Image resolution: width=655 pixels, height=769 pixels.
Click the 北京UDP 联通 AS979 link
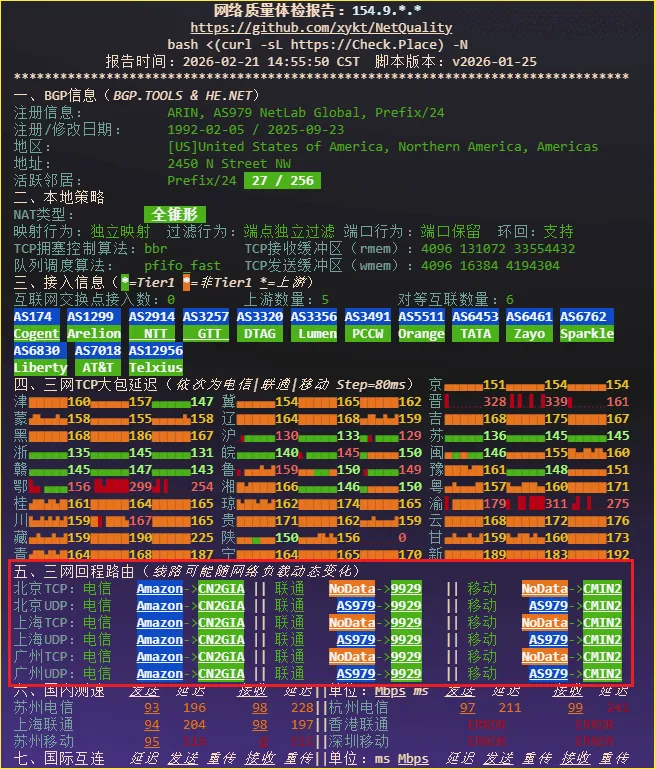pyautogui.click(x=355, y=606)
